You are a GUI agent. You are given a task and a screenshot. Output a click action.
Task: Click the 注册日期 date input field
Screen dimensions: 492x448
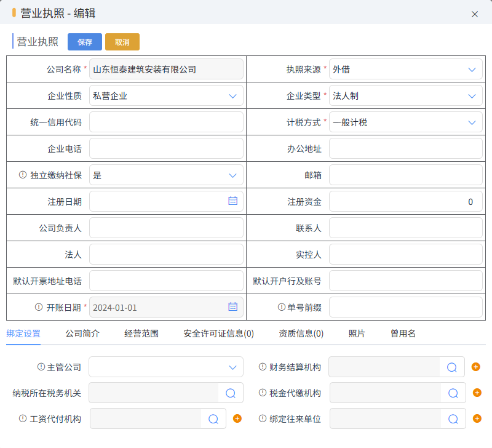[166, 202]
